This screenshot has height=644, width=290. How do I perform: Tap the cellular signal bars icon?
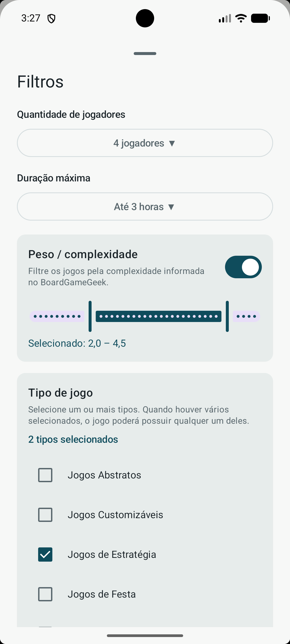click(225, 18)
